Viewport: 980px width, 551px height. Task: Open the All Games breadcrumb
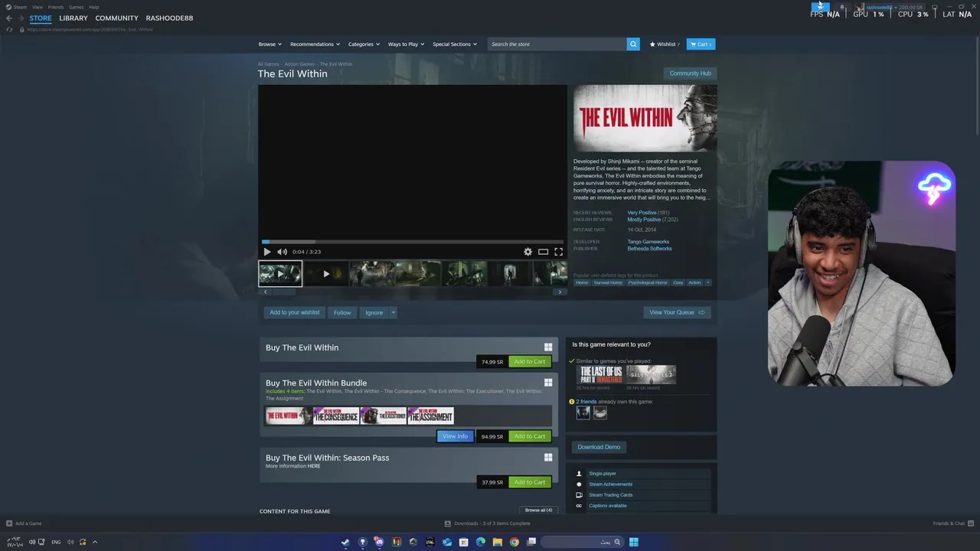pyautogui.click(x=269, y=64)
